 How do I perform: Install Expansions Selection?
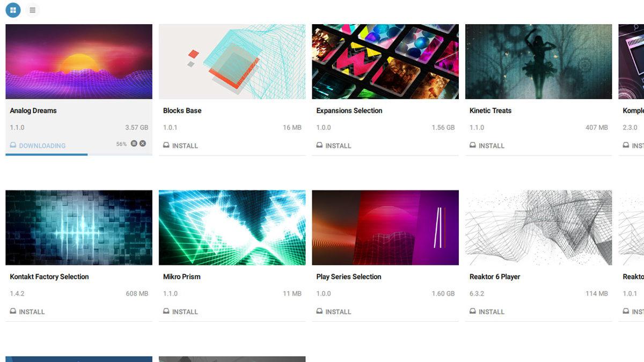[x=334, y=145]
